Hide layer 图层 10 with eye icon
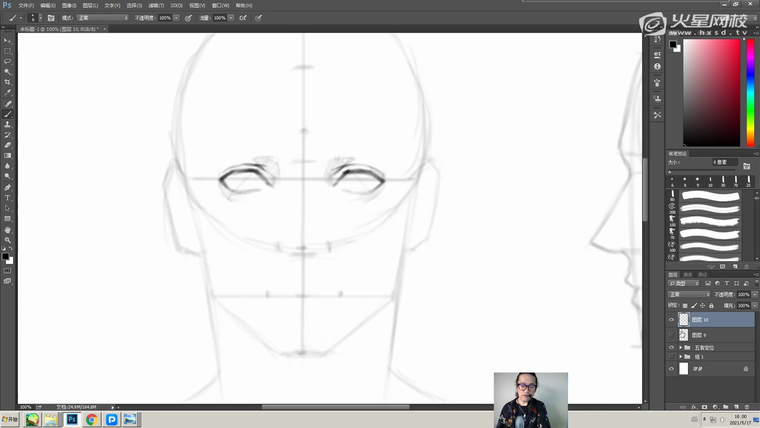760x428 pixels. 671,320
